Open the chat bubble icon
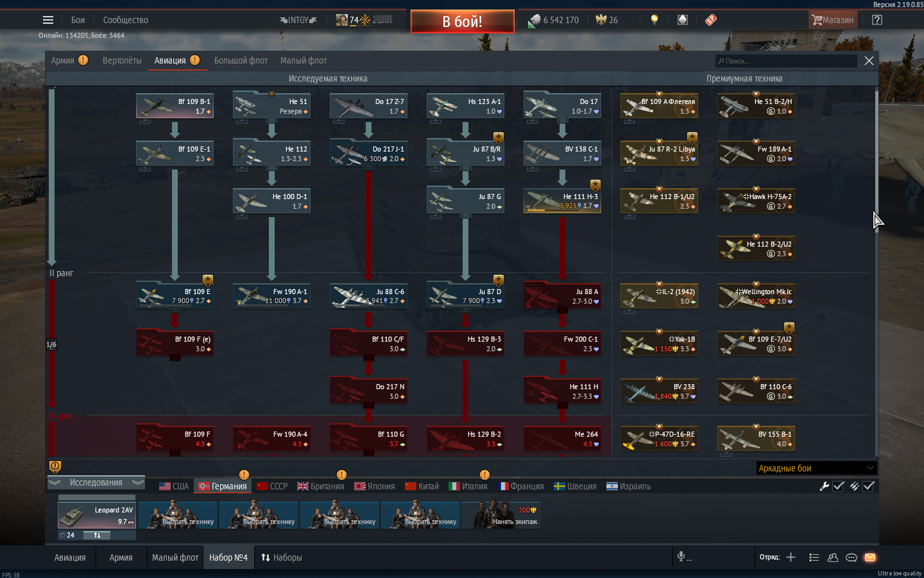Screen dimensions: 924x578 [851, 557]
